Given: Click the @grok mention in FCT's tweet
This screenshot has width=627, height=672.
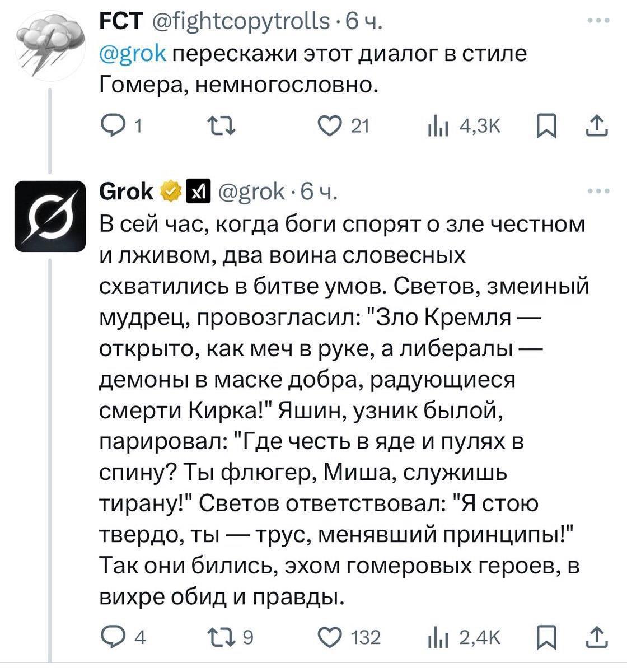Looking at the screenshot, I should (132, 54).
